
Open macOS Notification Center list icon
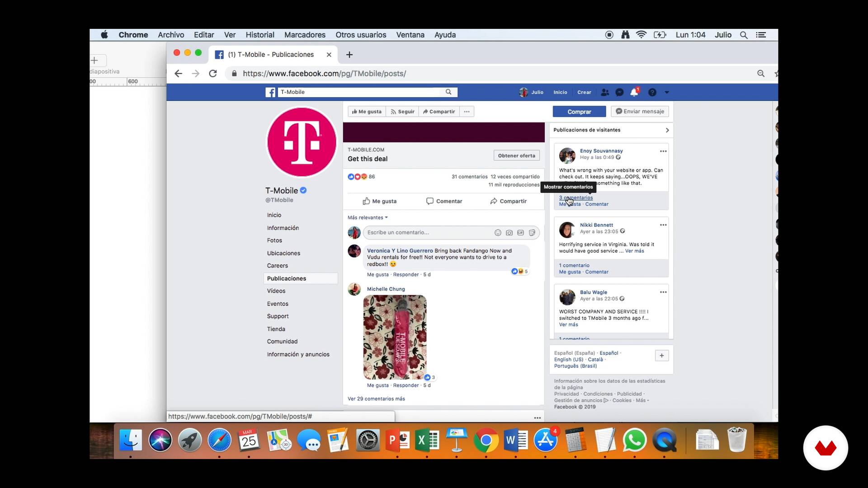click(761, 35)
